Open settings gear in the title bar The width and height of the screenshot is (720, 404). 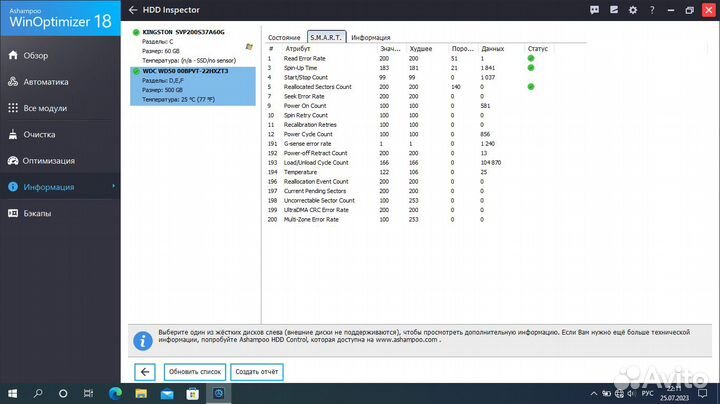tap(633, 10)
